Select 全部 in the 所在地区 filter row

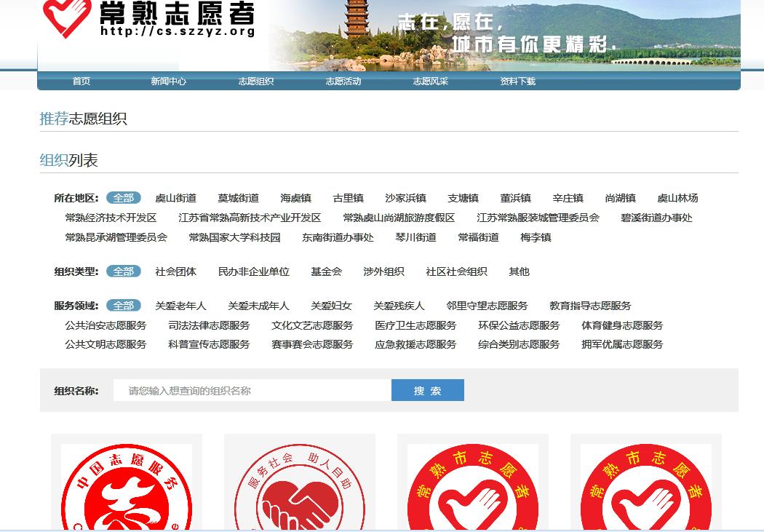[x=124, y=198]
